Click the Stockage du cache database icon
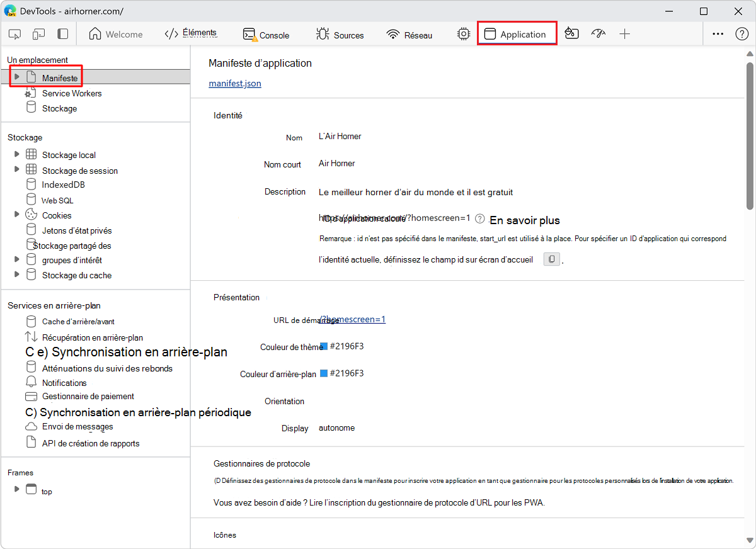Viewport: 756px width, 549px height. coord(31,274)
